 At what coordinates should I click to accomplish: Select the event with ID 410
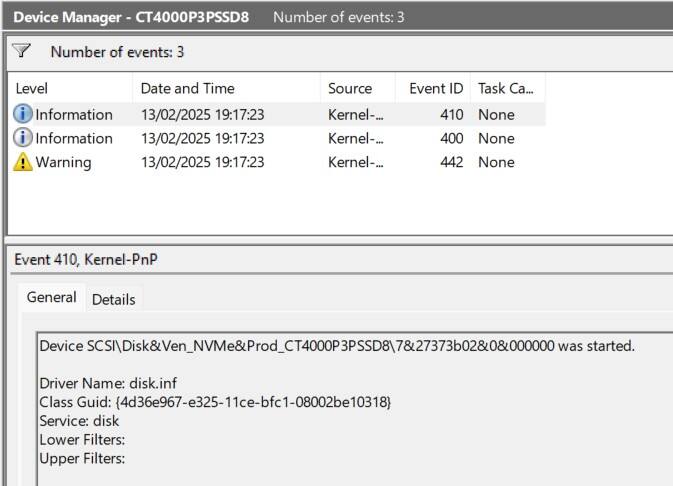pos(277,114)
